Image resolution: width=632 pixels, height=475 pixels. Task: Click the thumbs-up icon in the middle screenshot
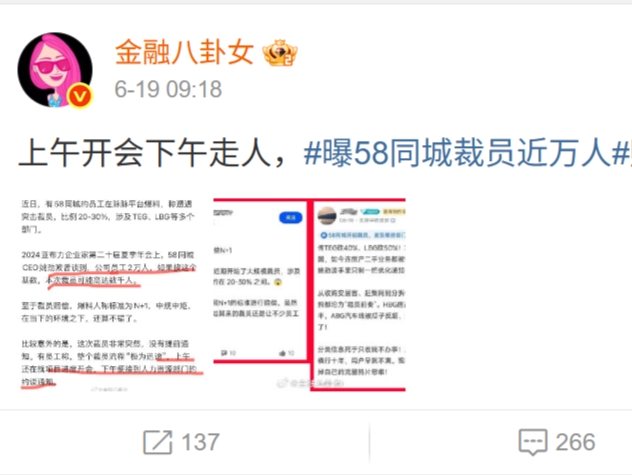click(x=282, y=353)
